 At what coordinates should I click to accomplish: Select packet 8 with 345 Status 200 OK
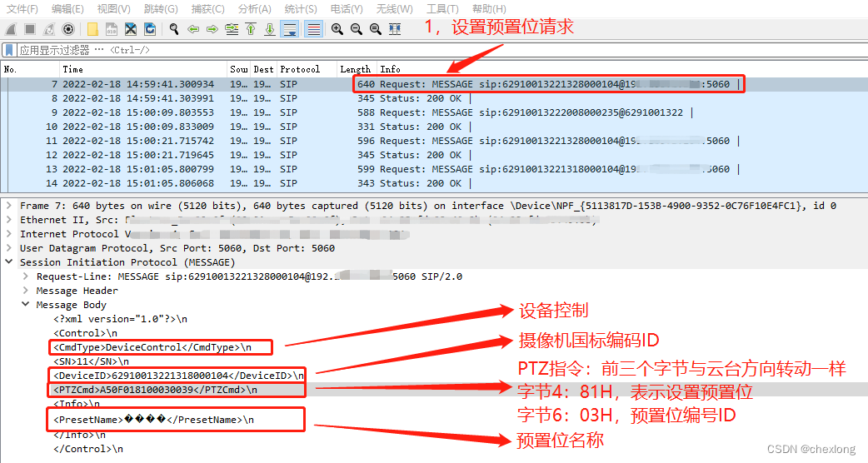tap(434, 98)
